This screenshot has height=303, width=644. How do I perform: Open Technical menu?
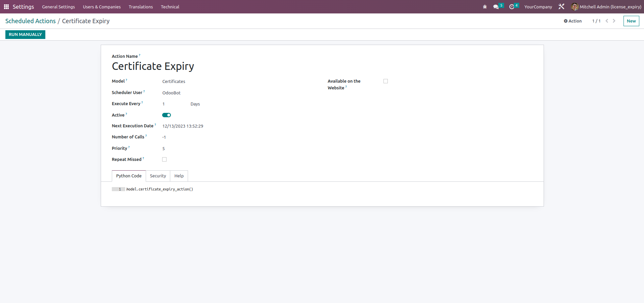point(170,7)
